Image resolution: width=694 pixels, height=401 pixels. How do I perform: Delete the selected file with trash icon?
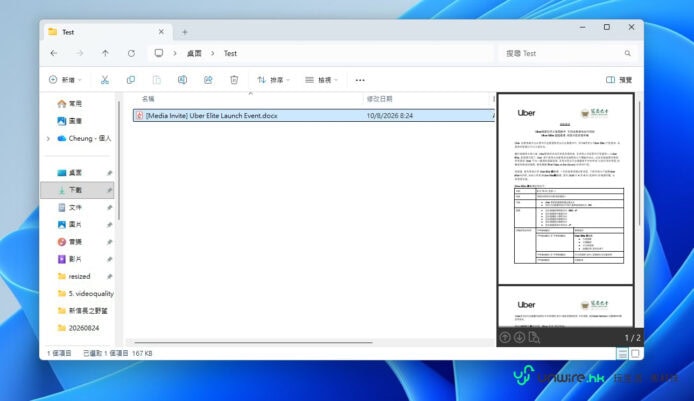[234, 80]
